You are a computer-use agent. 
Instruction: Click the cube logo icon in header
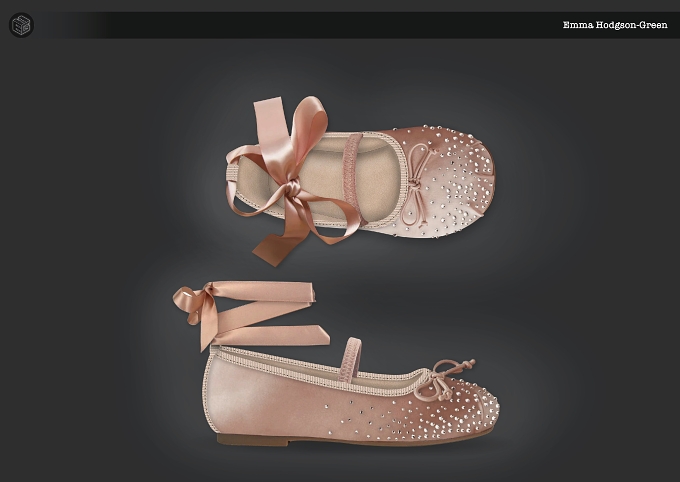pyautogui.click(x=21, y=25)
